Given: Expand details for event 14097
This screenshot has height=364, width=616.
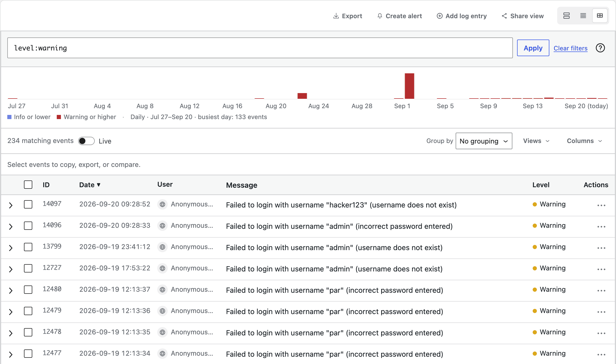Looking at the screenshot, I should click(11, 205).
